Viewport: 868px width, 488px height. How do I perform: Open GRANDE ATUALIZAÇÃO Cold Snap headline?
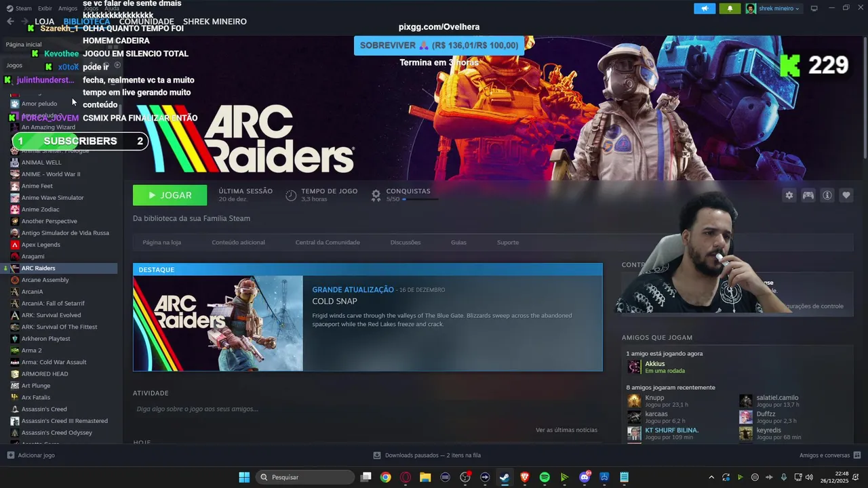(353, 289)
